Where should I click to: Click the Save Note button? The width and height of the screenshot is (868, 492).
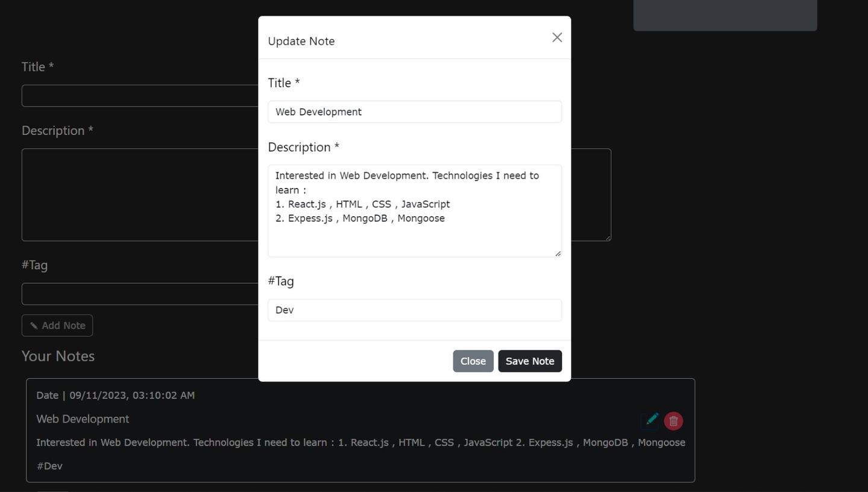pyautogui.click(x=530, y=361)
